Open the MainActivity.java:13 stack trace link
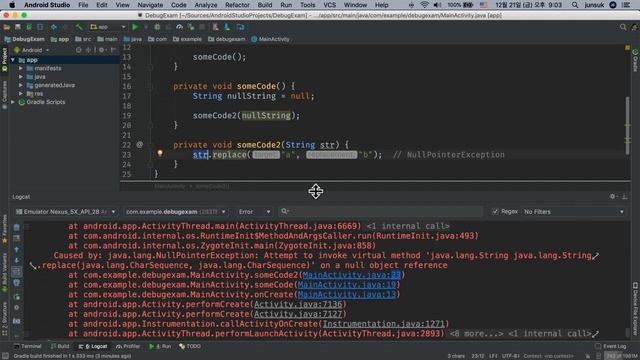Image resolution: width=640 pixels, height=360 pixels. click(x=347, y=295)
